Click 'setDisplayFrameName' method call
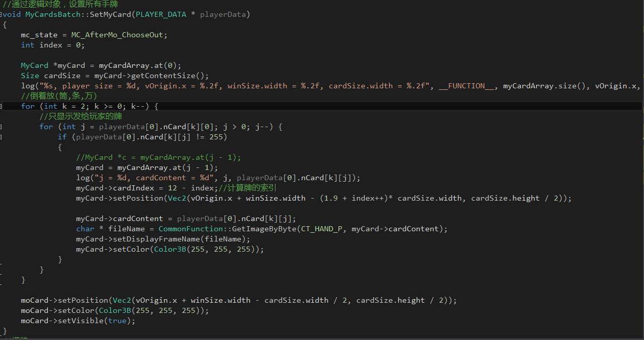Viewport: 644px width, 340px height. coord(156,239)
